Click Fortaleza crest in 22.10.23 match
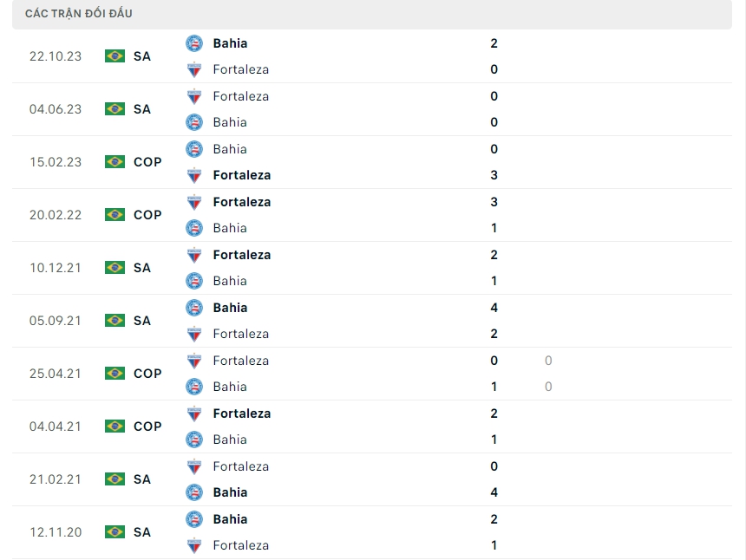 [x=194, y=69]
